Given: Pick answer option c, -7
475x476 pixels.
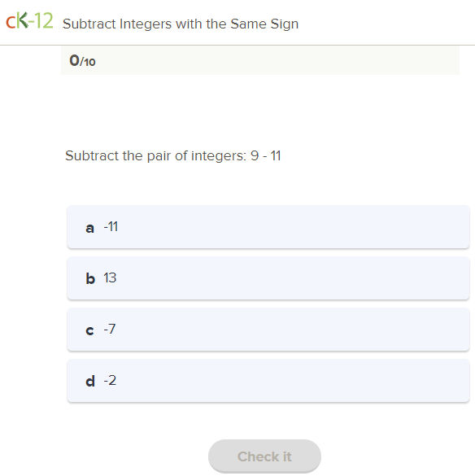Looking at the screenshot, I should [268, 330].
